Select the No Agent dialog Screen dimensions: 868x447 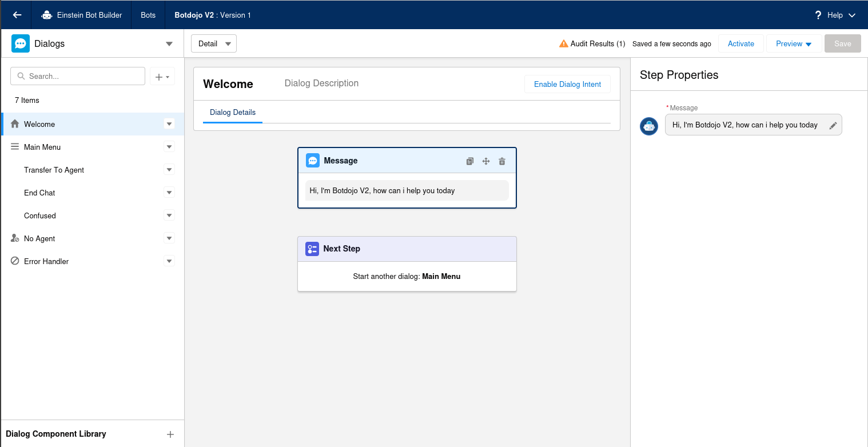[x=93, y=238]
